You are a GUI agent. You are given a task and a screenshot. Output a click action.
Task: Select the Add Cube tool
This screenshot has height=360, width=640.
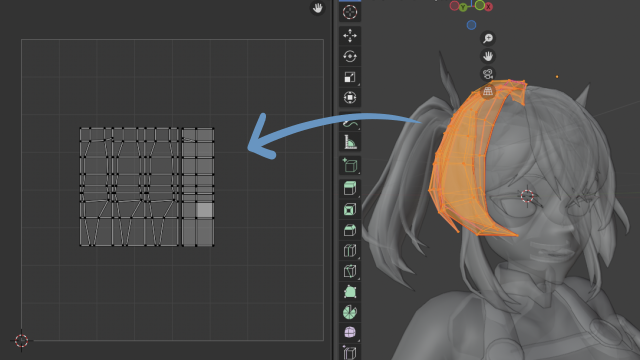[350, 165]
